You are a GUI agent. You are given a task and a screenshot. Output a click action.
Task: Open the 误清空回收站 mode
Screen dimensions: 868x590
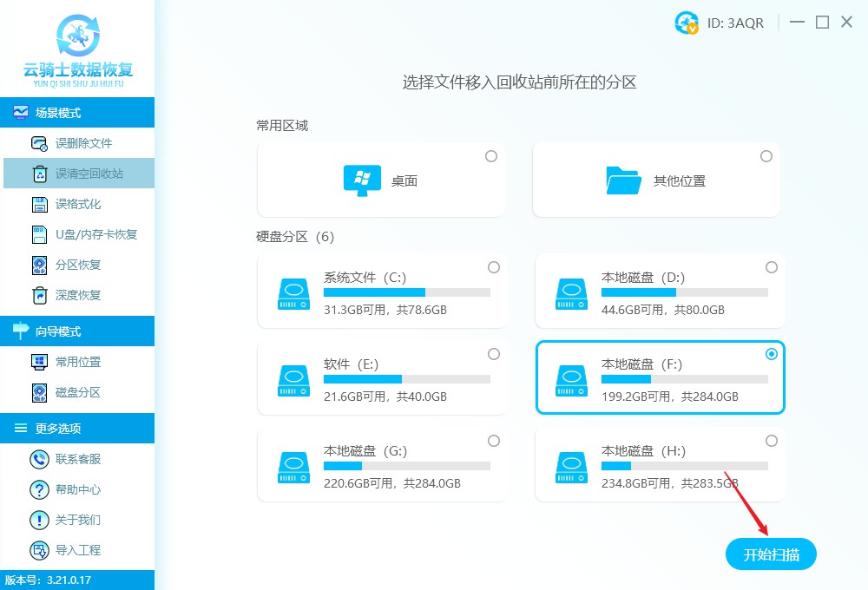[x=77, y=174]
